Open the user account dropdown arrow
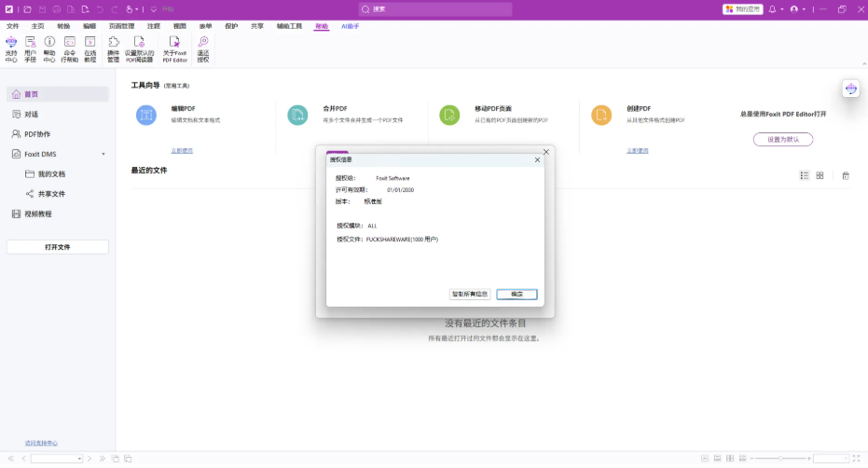 tap(804, 9)
